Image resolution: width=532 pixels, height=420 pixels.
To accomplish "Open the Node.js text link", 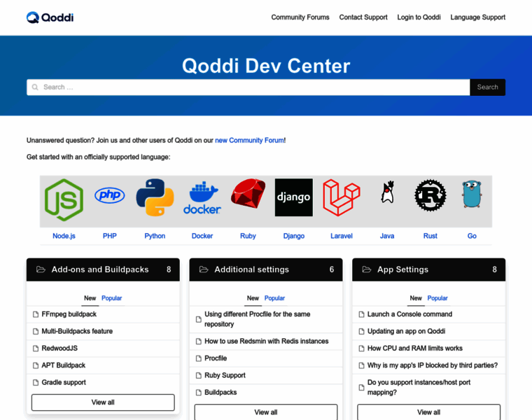I will (64, 236).
